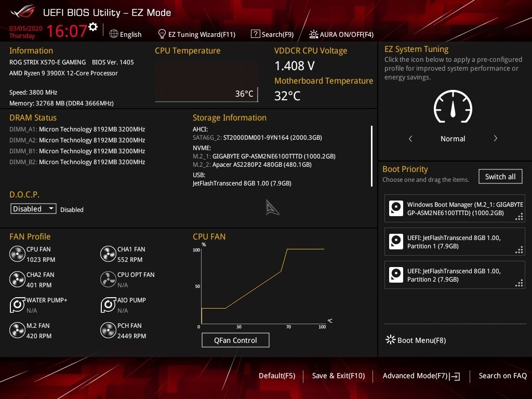Select the M.2 FAN icon
The width and height of the screenshot is (532, 399).
(17, 330)
